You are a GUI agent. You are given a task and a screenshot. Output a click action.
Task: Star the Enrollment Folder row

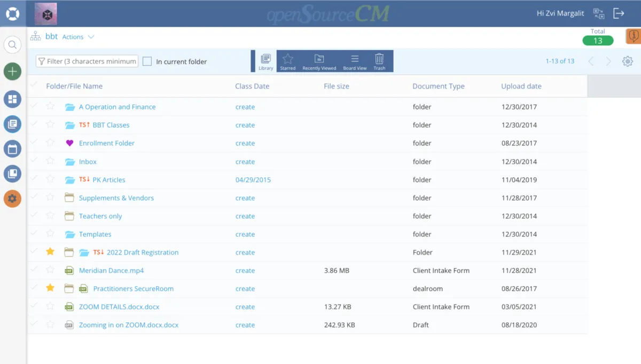50,143
